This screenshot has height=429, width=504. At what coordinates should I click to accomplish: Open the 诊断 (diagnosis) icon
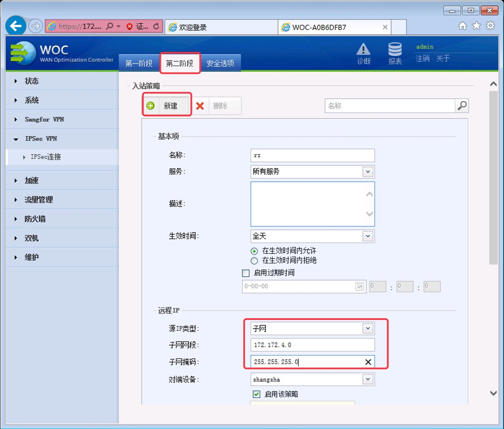tap(363, 52)
